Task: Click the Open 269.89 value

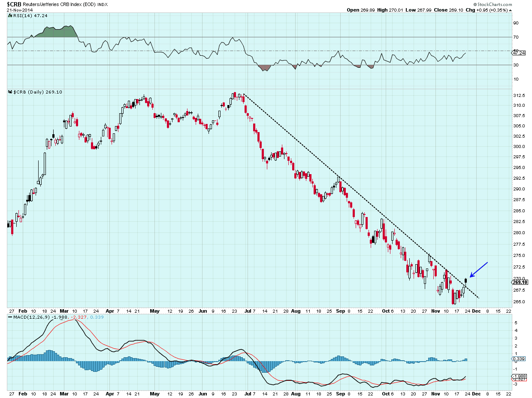Action: pos(361,10)
